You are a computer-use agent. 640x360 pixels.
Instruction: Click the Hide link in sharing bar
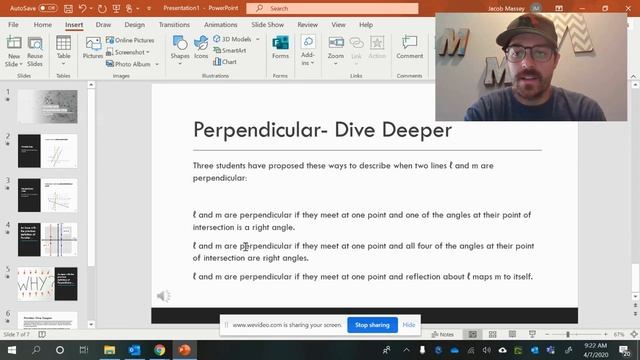pyautogui.click(x=409, y=325)
